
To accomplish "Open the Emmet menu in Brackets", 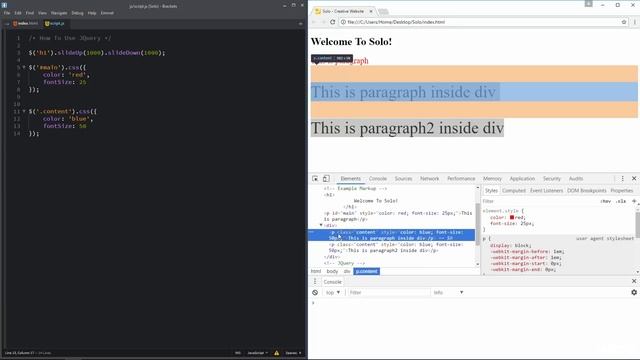I will click(x=107, y=13).
